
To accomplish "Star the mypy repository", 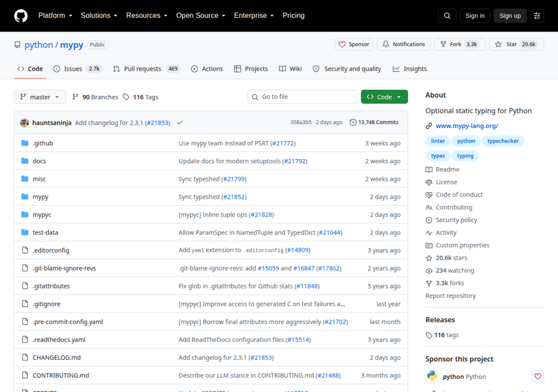I will [517, 45].
